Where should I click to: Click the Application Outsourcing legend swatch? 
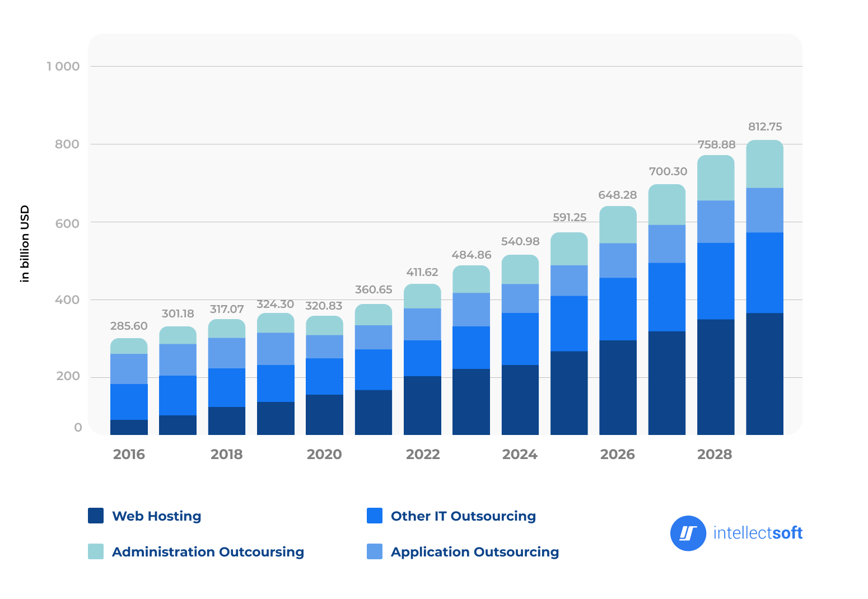(x=375, y=551)
